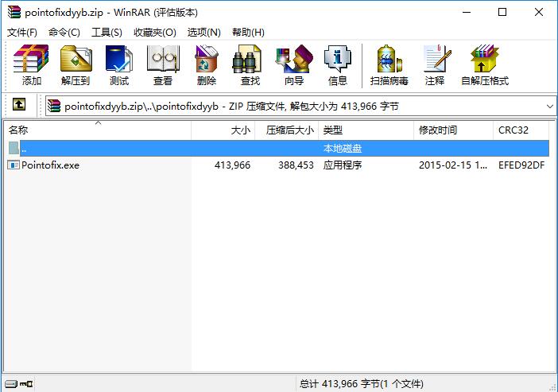The height and width of the screenshot is (392, 558).
Task: Open the 查找 (Find) binoculars tool
Action: point(250,65)
